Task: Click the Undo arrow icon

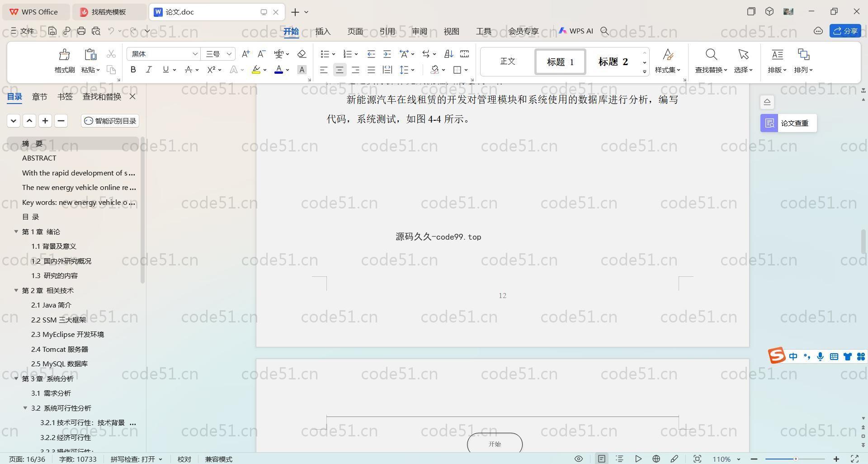Action: (111, 31)
